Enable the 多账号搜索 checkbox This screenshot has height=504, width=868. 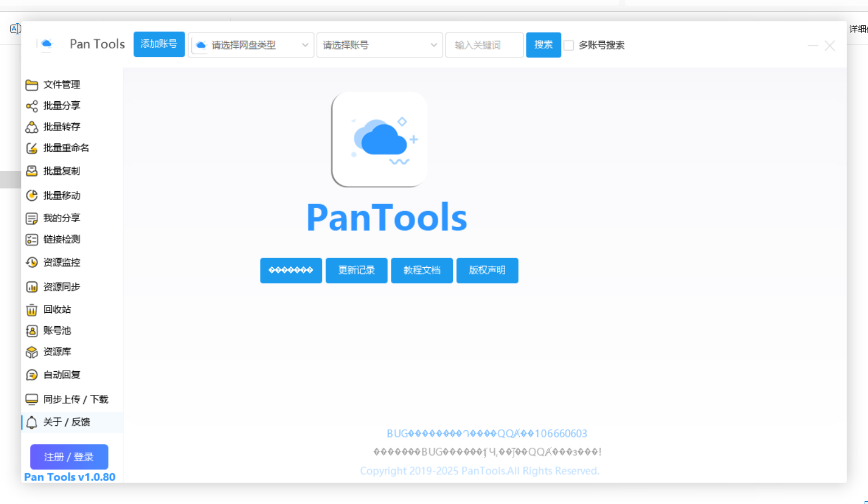[x=569, y=45]
